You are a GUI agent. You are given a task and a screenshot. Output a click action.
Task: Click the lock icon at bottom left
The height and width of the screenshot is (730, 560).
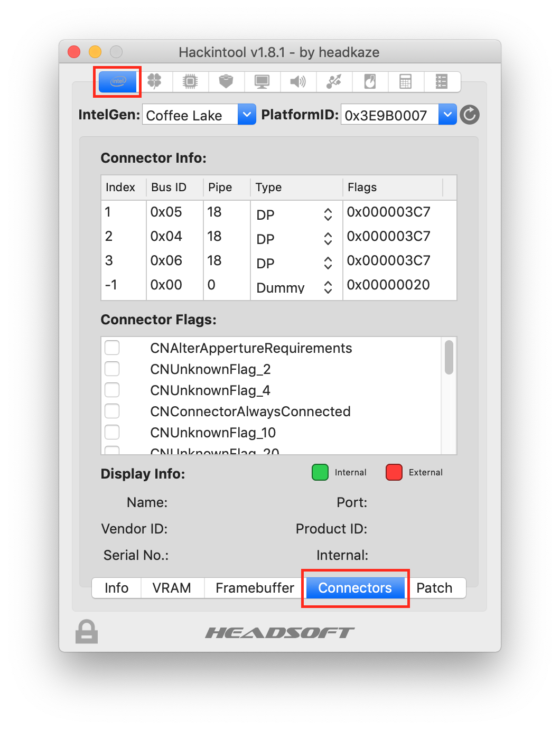tap(86, 632)
